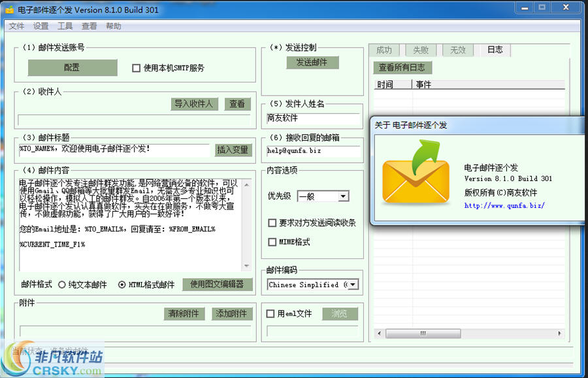Click inside the 邮件内容 text area

(130, 225)
